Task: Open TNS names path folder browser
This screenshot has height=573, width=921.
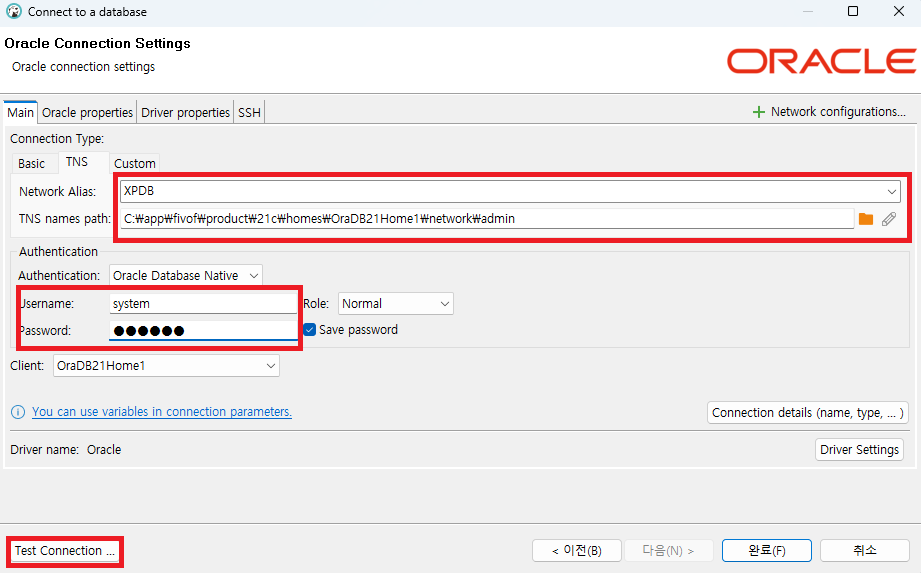Action: (x=866, y=219)
